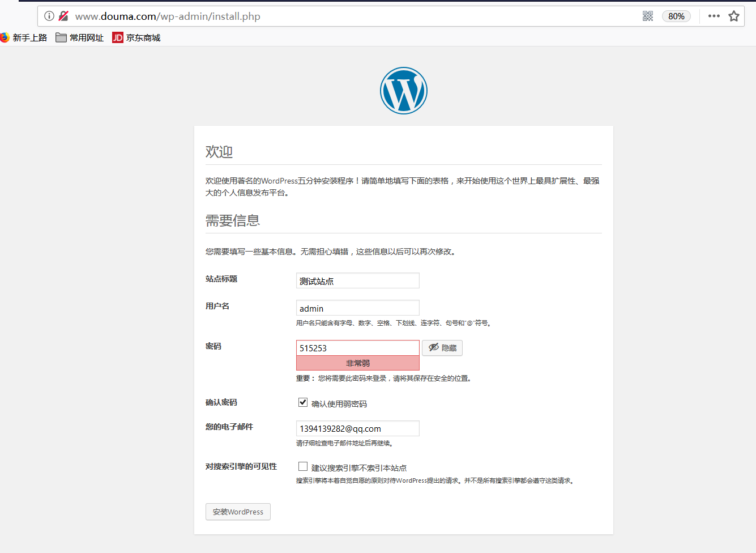Click the site information icon in address bar
This screenshot has width=756, height=553.
tap(49, 16)
